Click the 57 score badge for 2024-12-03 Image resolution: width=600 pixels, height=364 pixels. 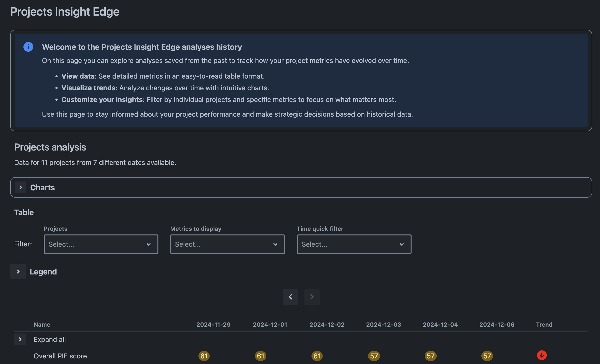pos(374,356)
